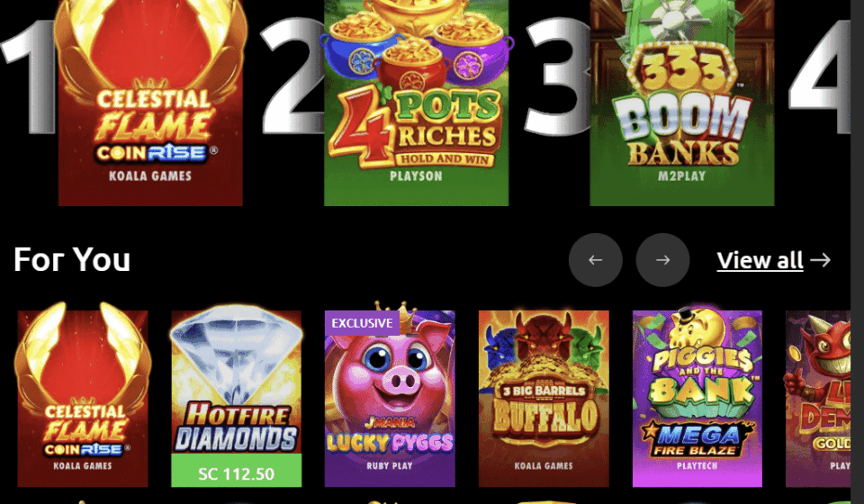Open the partially visible red demon game tile
Screen dimensions: 864x504
coord(818,398)
